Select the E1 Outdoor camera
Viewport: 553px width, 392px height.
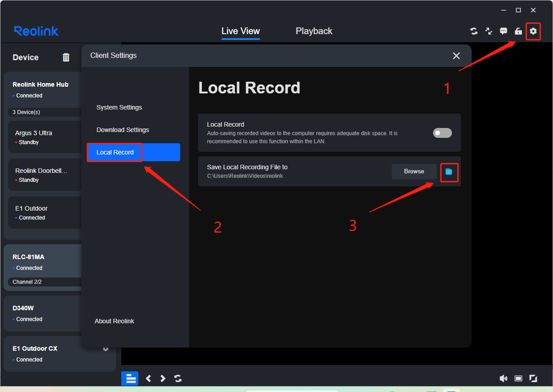coord(45,212)
